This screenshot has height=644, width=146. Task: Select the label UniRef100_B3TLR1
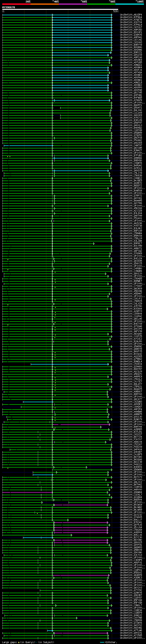(x=131, y=432)
